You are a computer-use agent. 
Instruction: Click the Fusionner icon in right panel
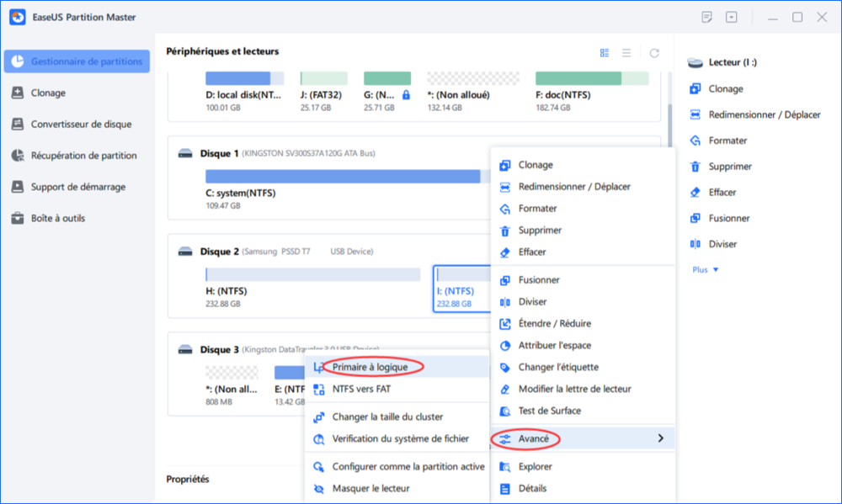click(x=695, y=218)
